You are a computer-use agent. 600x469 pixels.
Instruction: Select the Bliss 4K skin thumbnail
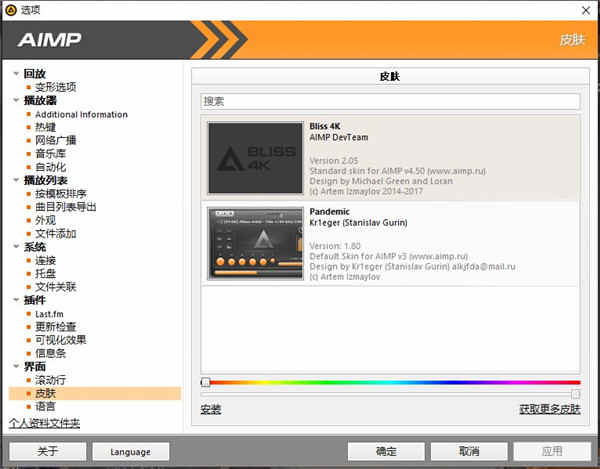[256, 158]
